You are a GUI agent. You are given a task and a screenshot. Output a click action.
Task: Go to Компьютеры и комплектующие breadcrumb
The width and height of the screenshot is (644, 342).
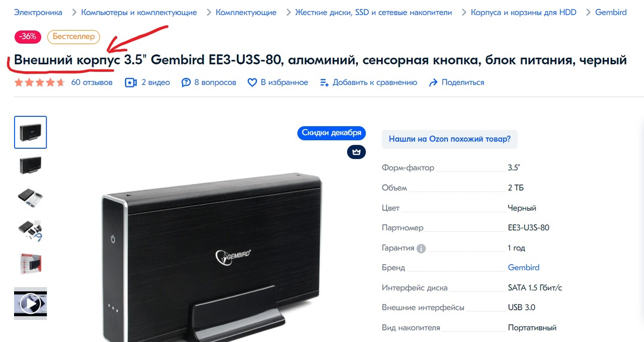139,12
